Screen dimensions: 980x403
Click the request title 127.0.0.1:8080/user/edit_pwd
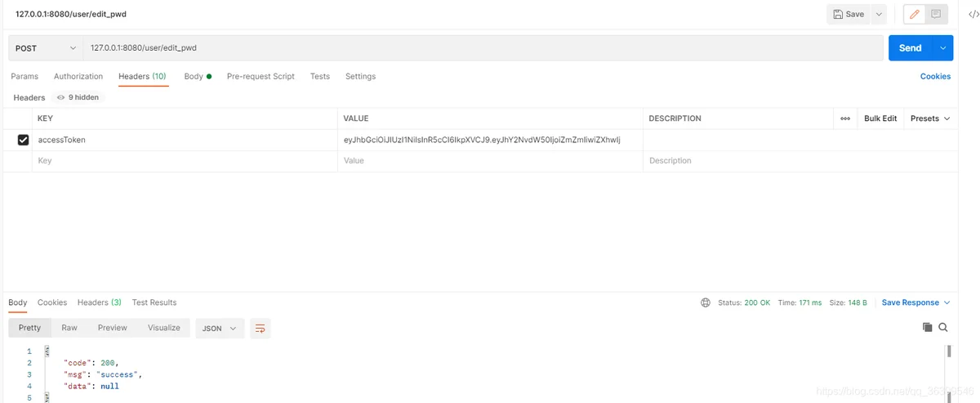coord(71,14)
